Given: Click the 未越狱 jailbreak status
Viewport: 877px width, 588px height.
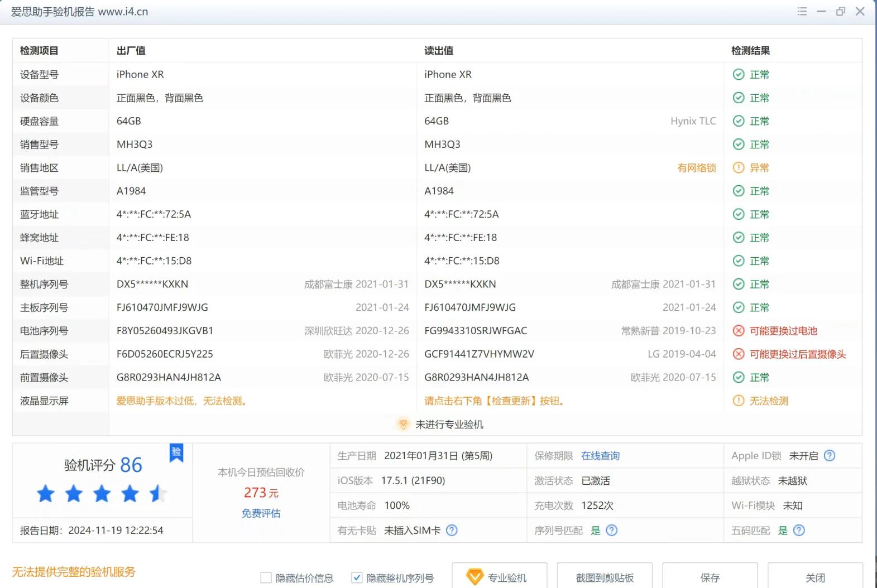Looking at the screenshot, I should [792, 480].
